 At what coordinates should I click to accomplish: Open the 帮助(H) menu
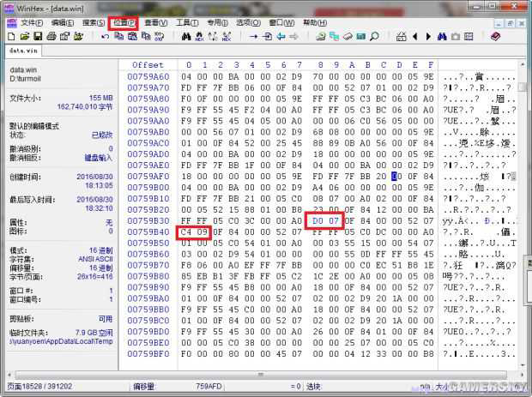(314, 22)
